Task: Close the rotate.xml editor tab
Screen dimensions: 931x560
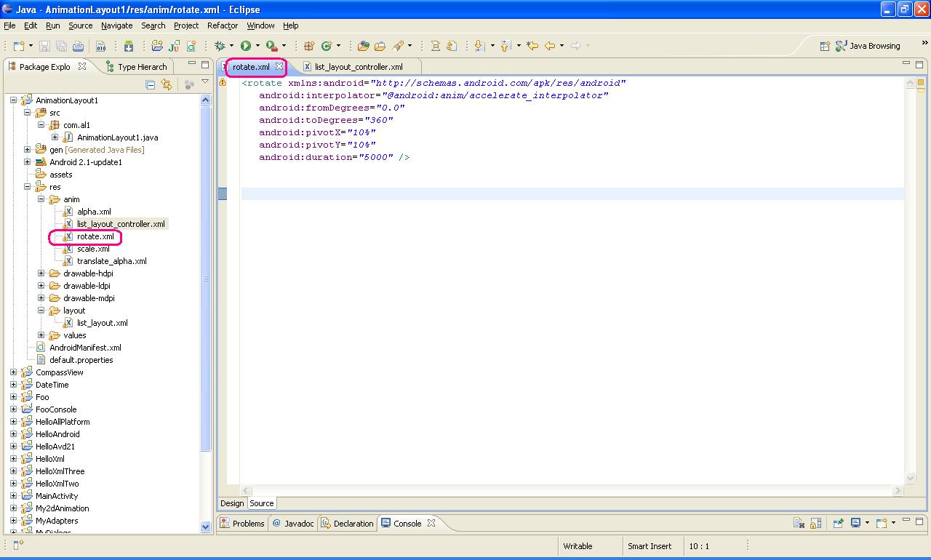Action: [279, 67]
